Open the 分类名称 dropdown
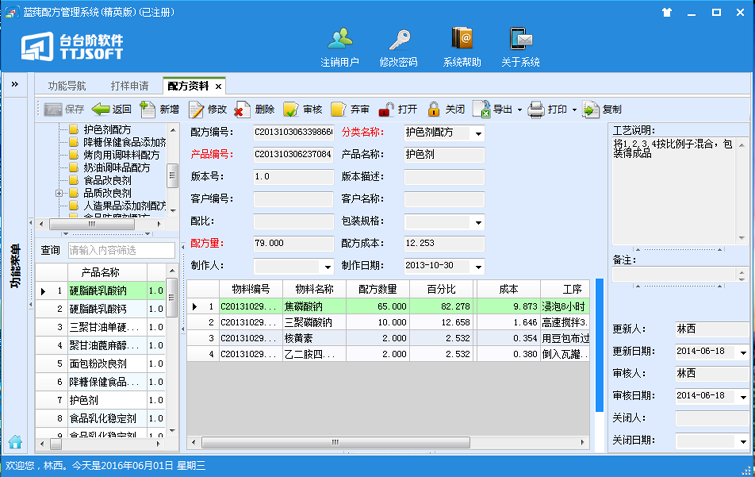 pos(478,133)
